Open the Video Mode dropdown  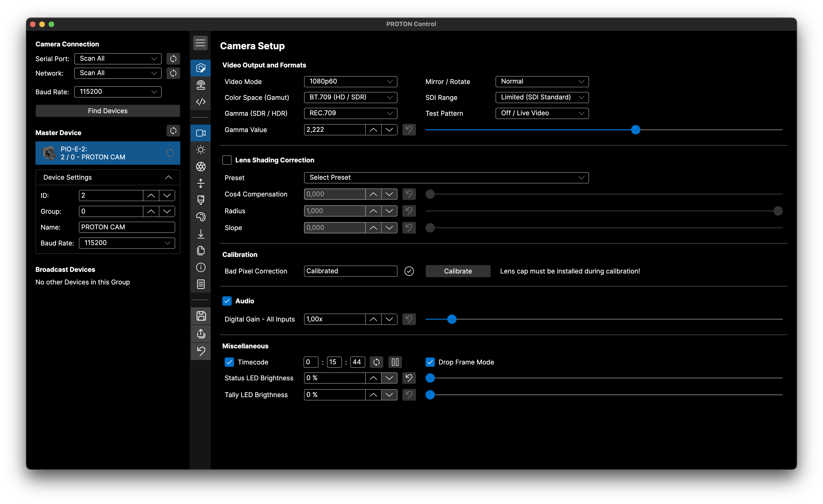click(x=350, y=81)
